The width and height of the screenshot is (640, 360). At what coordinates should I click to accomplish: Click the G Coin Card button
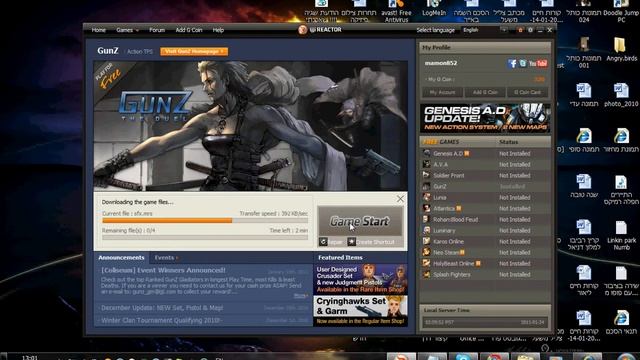click(x=527, y=92)
